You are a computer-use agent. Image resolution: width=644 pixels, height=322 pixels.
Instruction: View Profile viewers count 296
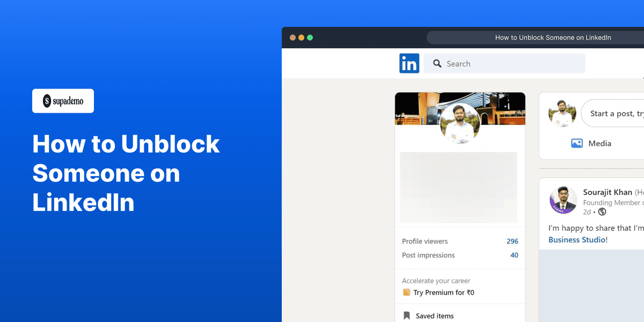coord(513,241)
